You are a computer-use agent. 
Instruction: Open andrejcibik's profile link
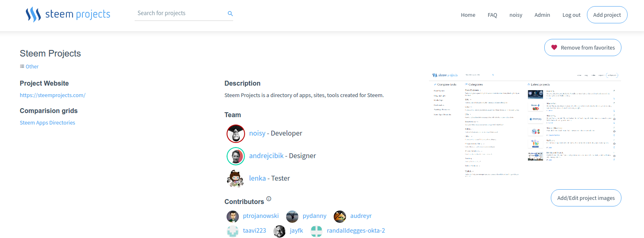(266, 156)
